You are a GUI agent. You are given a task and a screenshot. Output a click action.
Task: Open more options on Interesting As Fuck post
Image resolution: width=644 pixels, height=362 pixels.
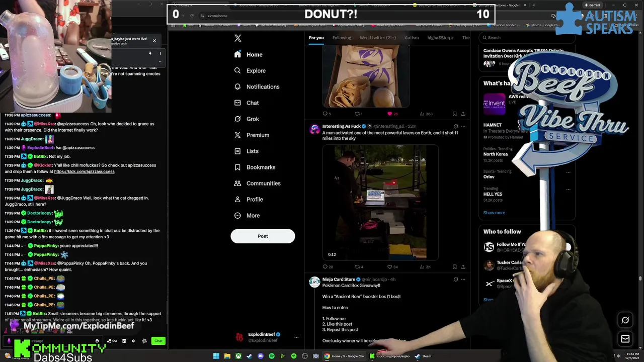[x=463, y=126]
